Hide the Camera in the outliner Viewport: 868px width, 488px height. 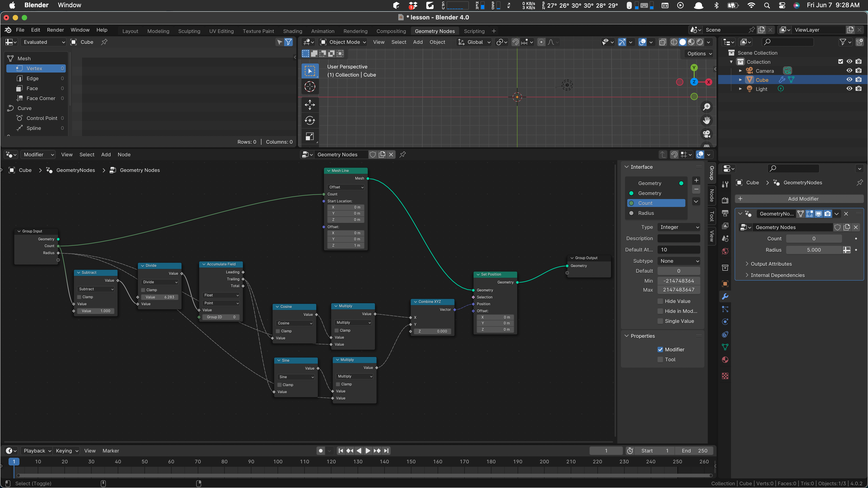[x=849, y=71]
